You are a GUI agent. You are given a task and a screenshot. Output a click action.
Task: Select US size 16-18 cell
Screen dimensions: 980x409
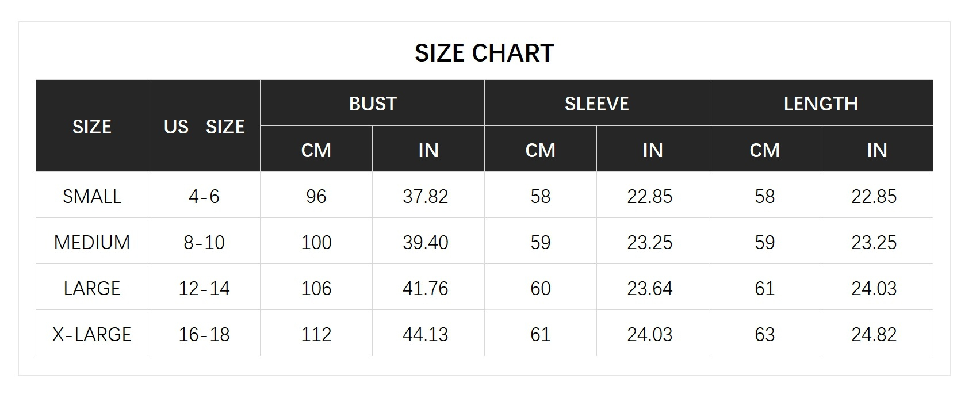[x=204, y=335]
